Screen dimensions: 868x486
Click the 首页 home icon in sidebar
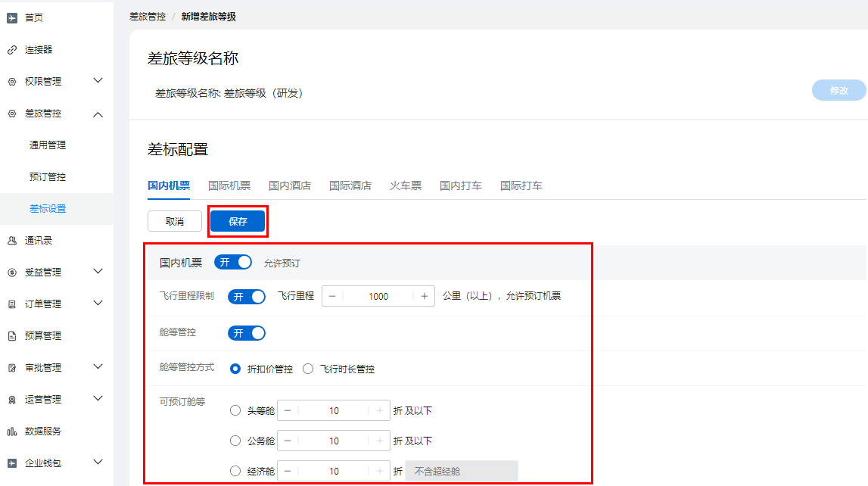tap(11, 17)
